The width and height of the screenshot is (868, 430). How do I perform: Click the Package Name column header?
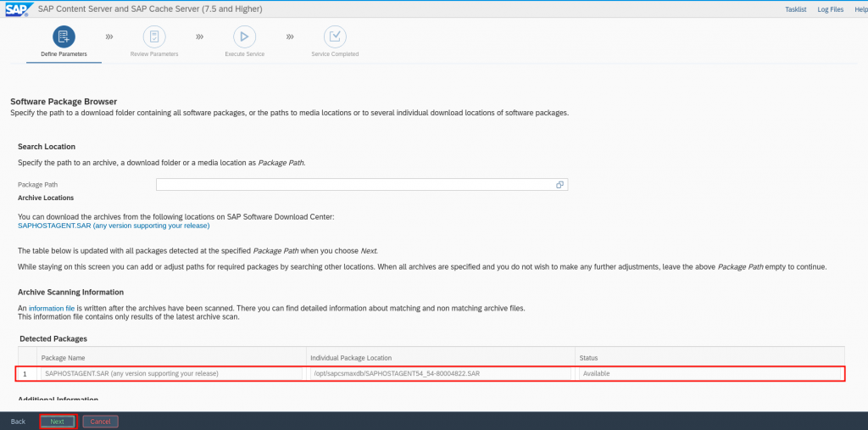(x=63, y=359)
